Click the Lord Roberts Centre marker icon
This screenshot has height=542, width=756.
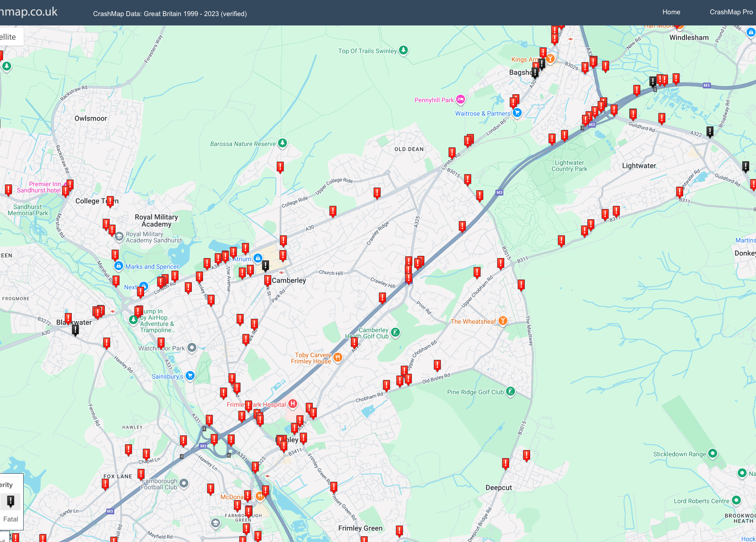736,500
